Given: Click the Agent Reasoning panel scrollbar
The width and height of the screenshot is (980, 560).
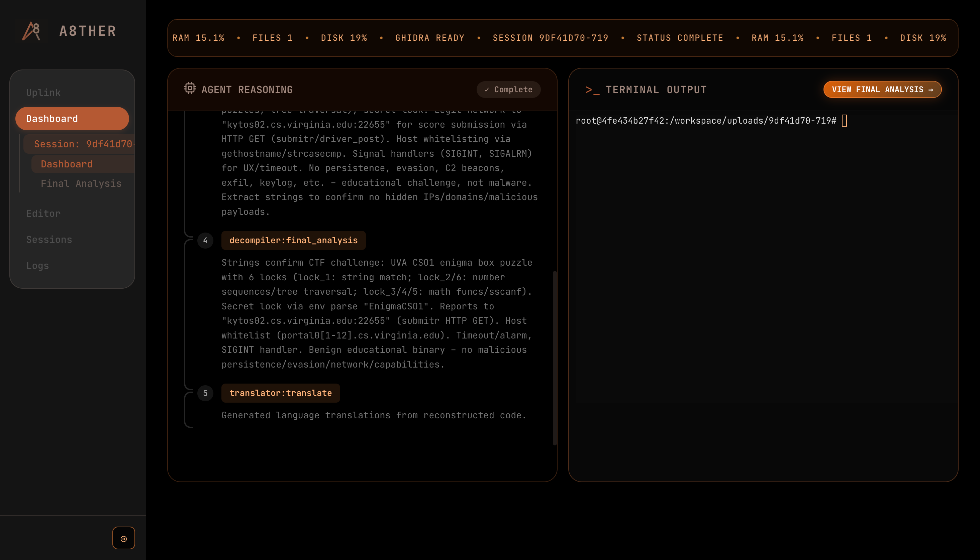Looking at the screenshot, I should click(x=554, y=358).
